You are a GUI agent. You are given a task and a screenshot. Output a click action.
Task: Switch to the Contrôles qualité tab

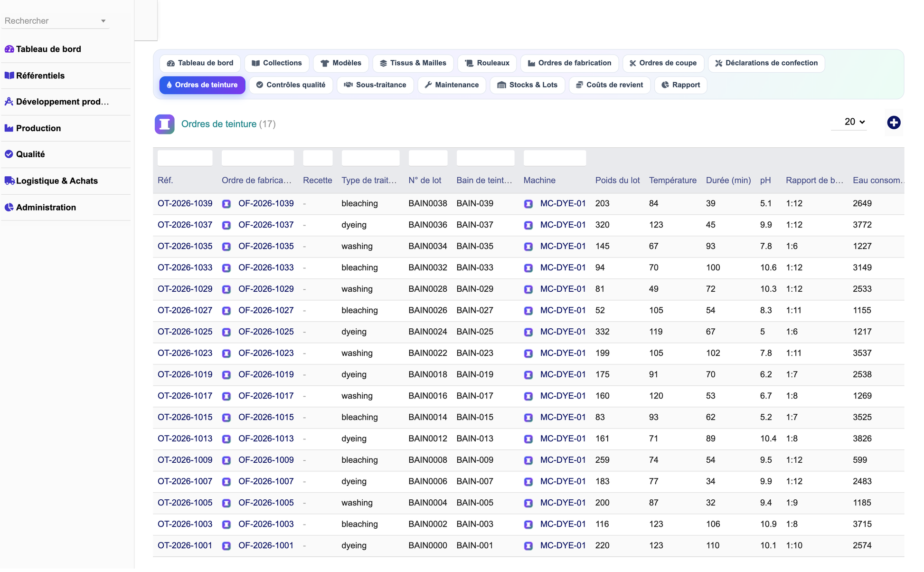pyautogui.click(x=291, y=85)
